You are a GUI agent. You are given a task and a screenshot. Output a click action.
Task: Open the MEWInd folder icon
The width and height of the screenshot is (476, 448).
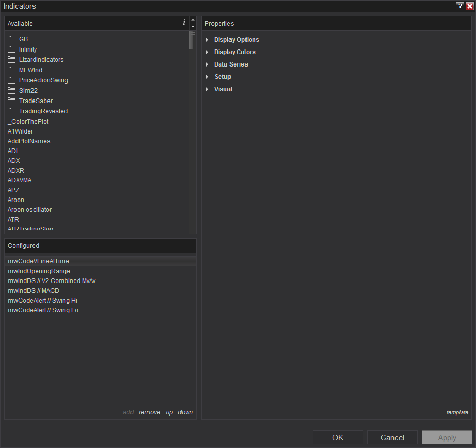(x=11, y=70)
